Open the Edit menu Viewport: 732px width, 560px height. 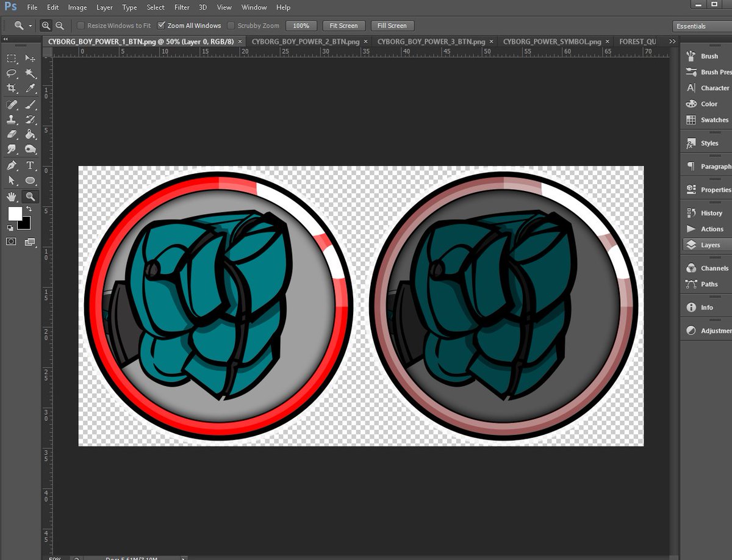coord(53,7)
